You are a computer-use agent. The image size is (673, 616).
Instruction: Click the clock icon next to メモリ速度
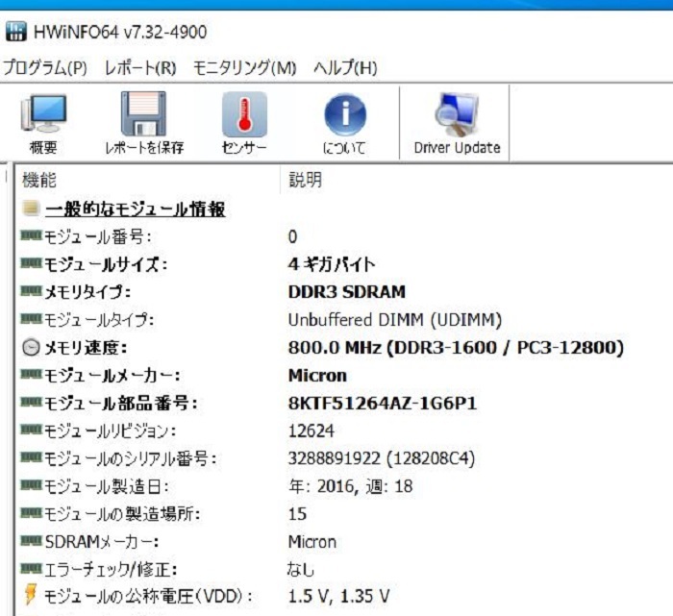[x=31, y=348]
